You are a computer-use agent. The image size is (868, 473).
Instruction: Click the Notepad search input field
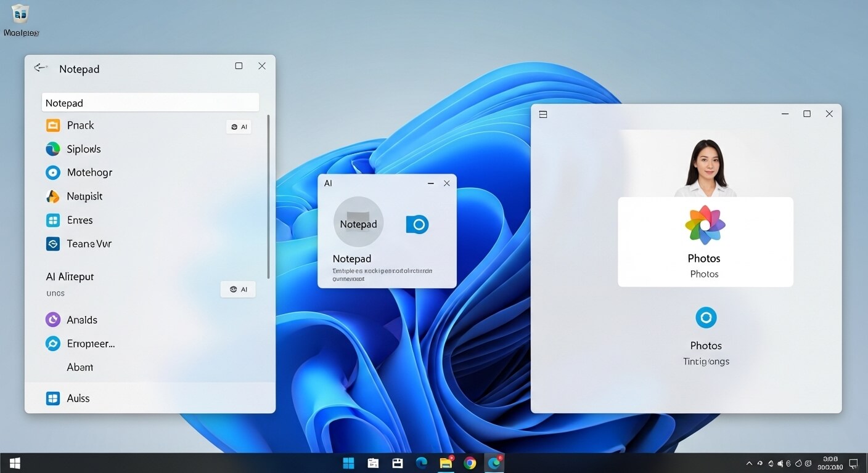click(x=150, y=102)
